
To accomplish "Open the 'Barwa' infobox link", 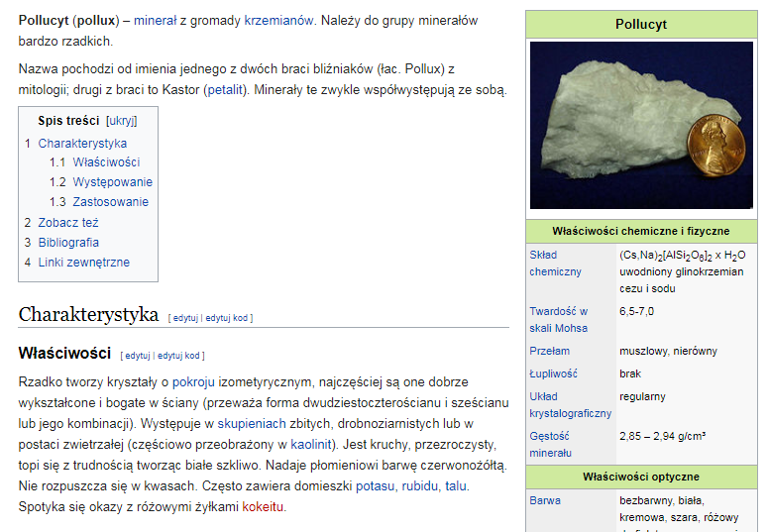I will [545, 500].
